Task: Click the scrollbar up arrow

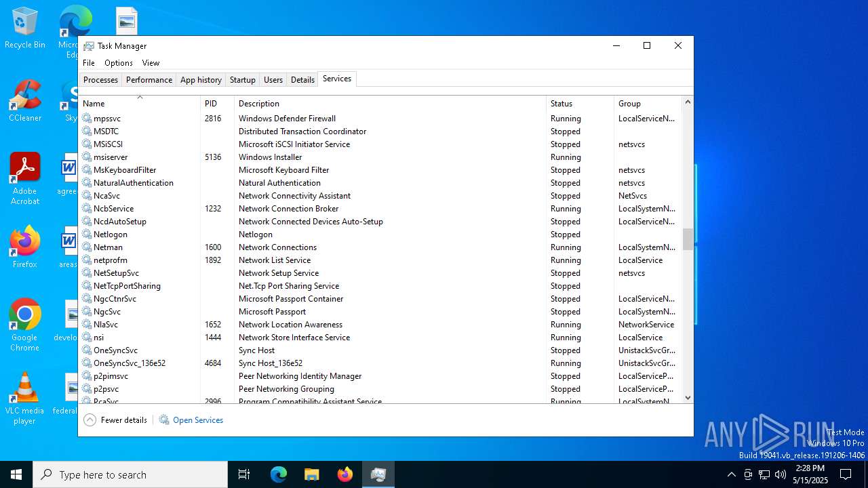Action: (688, 102)
